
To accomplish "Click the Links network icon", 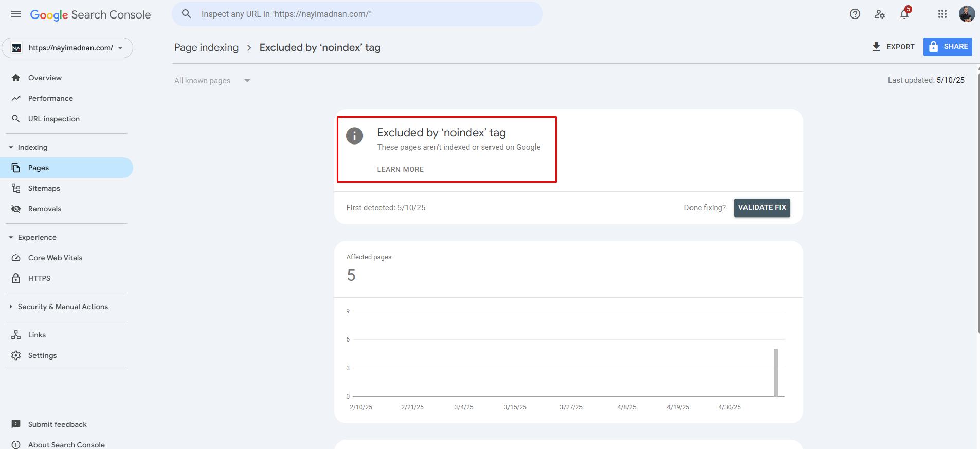I will [x=16, y=335].
